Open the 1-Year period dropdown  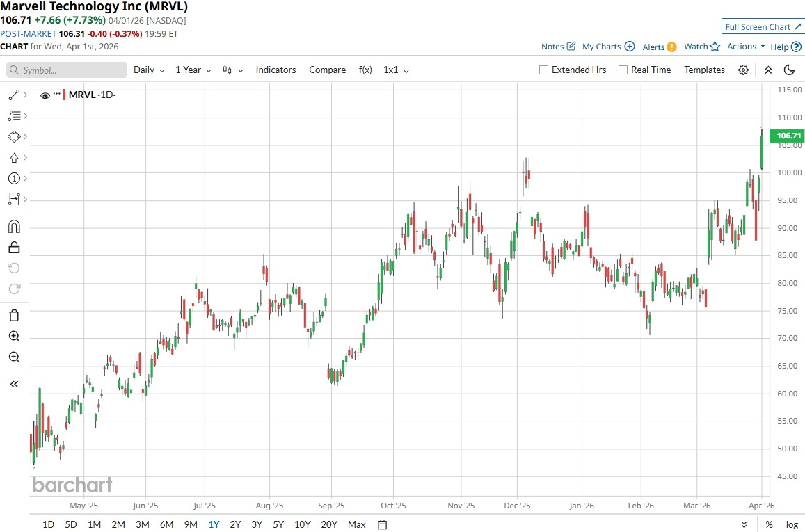point(193,70)
